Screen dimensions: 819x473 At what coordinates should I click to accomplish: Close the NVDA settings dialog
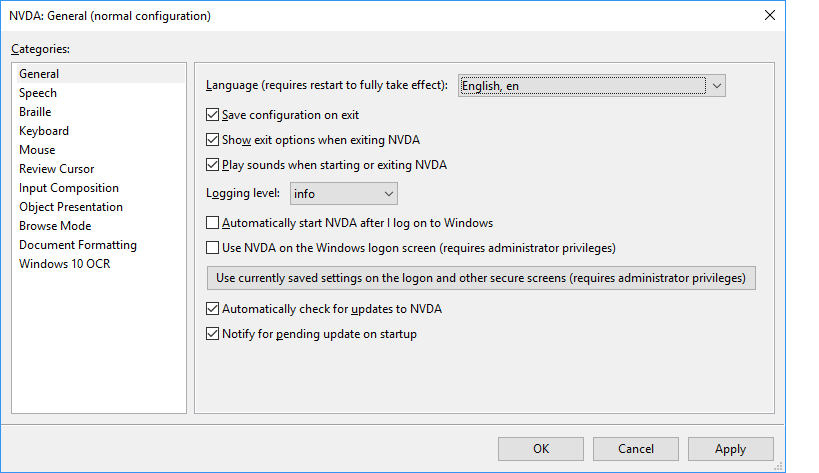[769, 16]
